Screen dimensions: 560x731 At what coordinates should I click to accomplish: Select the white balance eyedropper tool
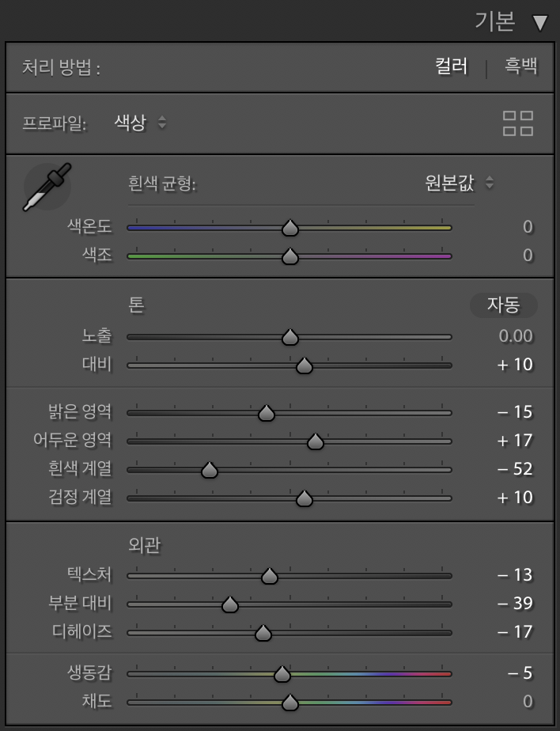coord(47,187)
